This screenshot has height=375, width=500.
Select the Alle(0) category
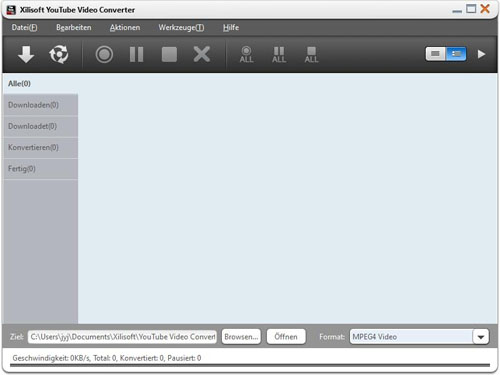click(40, 84)
